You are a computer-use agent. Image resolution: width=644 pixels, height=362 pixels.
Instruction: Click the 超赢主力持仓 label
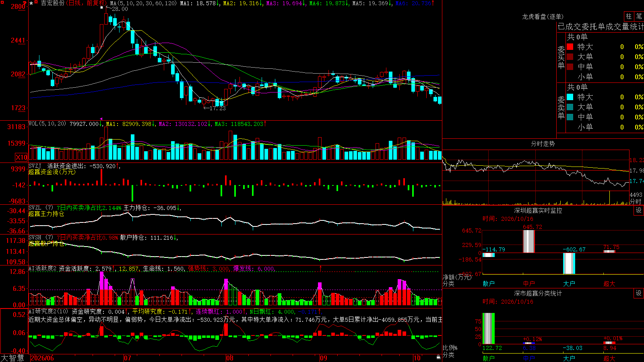point(46,214)
